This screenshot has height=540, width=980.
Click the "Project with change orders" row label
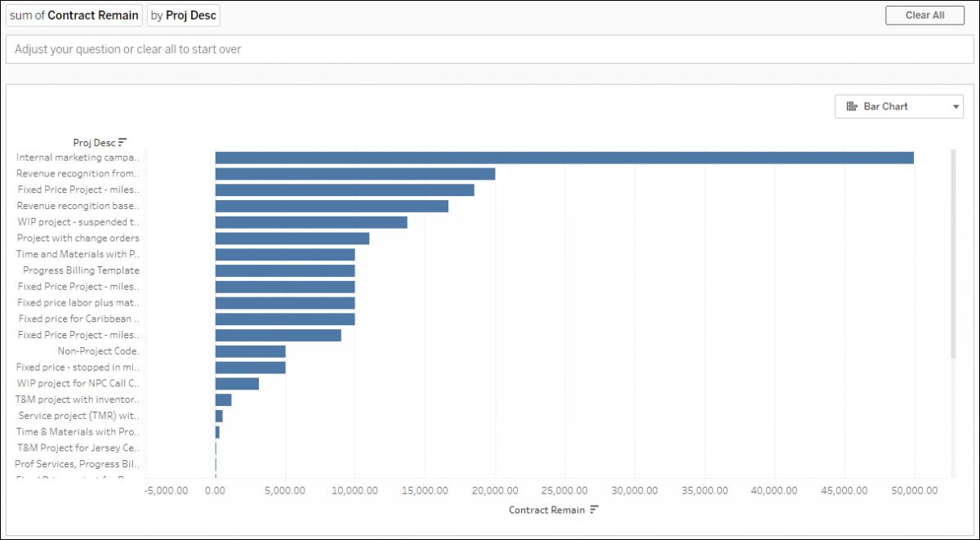78,239
